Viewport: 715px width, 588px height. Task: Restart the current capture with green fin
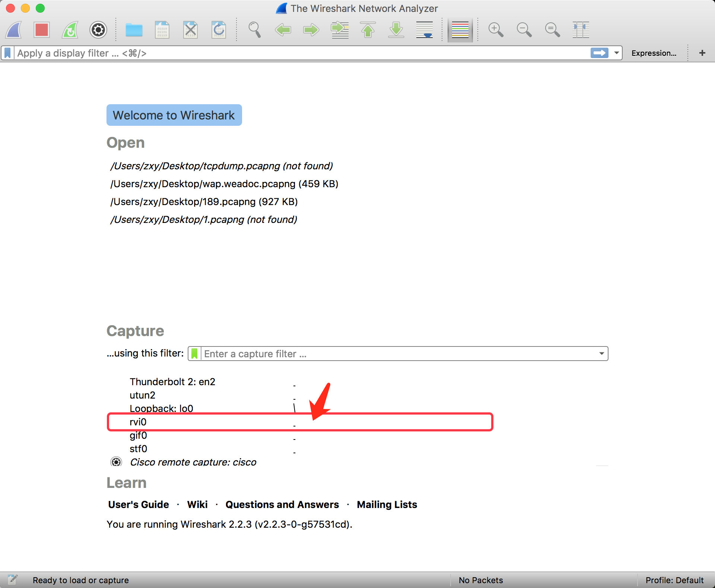pos(70,30)
